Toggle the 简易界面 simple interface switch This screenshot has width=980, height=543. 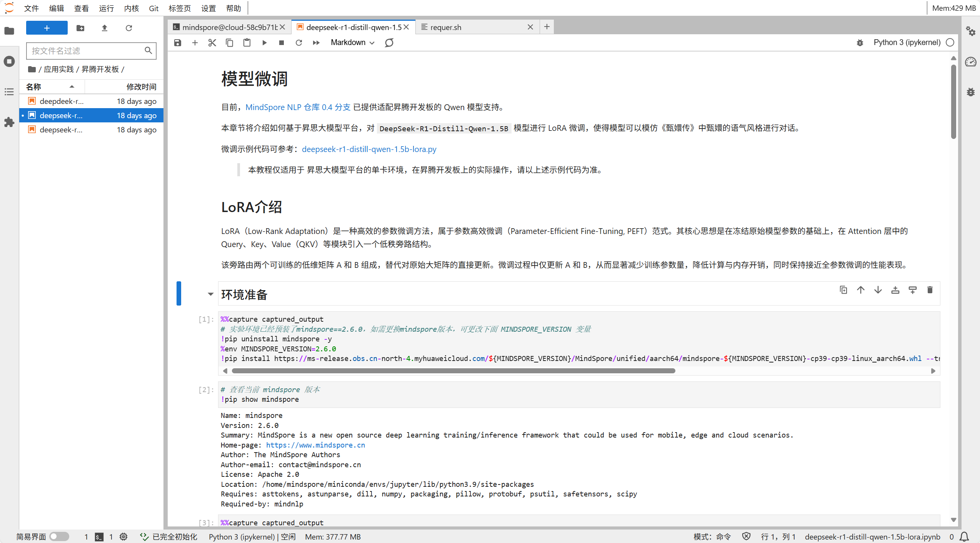tap(59, 536)
